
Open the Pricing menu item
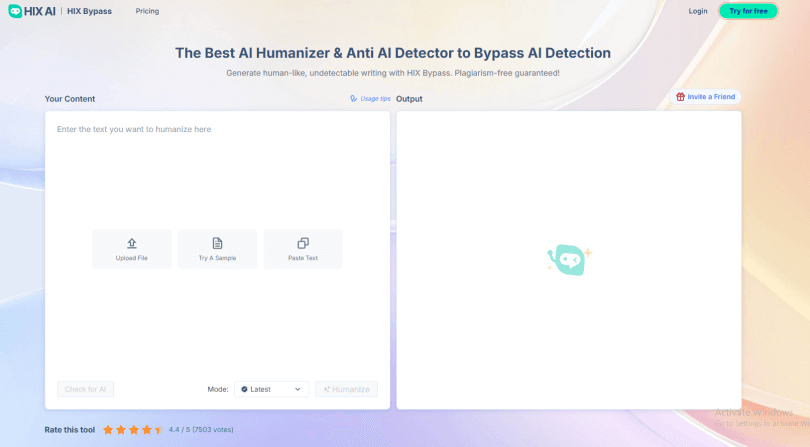[147, 11]
